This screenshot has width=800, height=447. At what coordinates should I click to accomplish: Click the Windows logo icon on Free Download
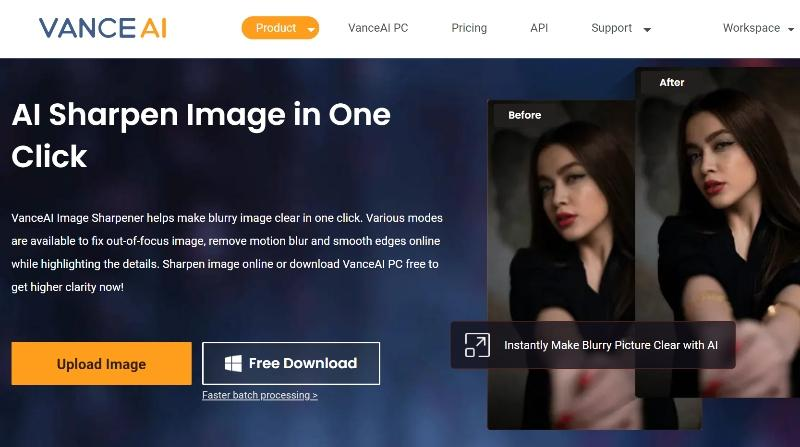coord(233,364)
